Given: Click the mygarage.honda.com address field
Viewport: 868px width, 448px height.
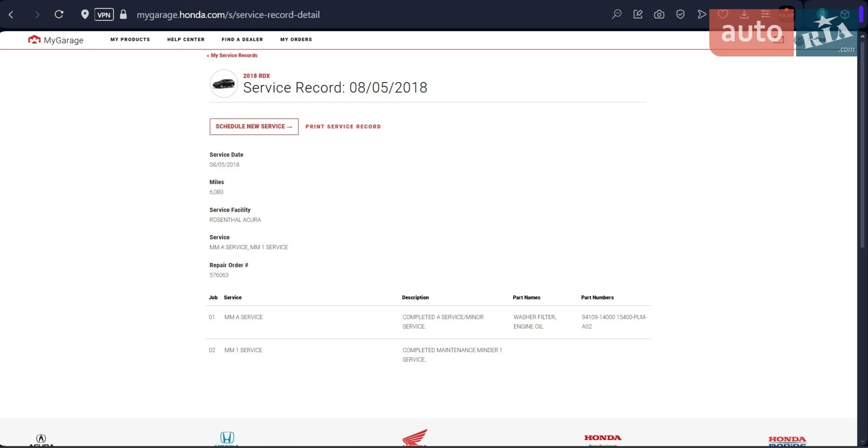Looking at the screenshot, I should tap(228, 15).
